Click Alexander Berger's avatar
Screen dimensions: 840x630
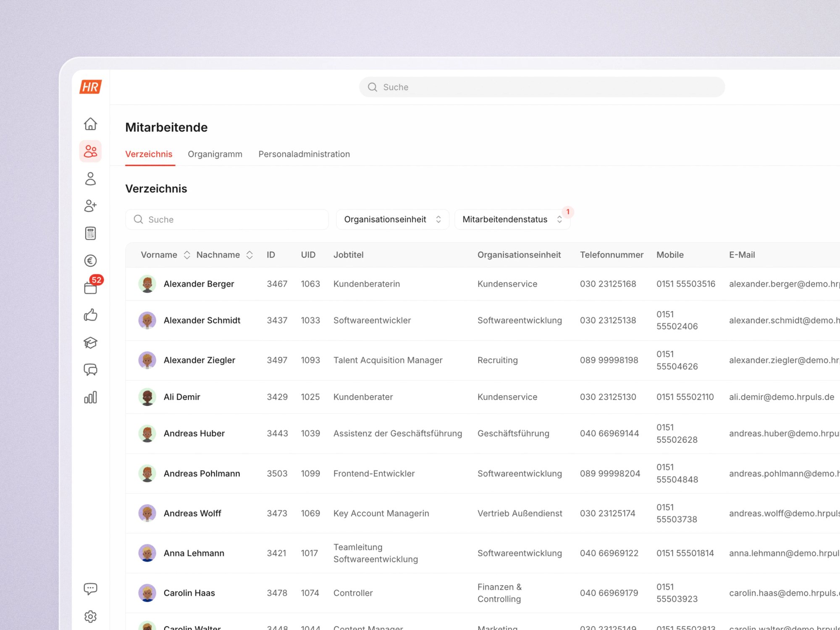[147, 284]
